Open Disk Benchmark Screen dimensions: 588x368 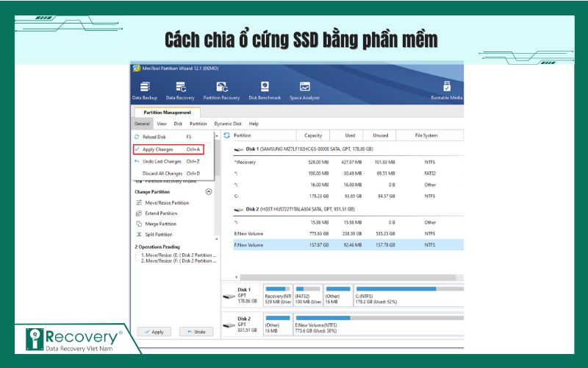pyautogui.click(x=265, y=91)
